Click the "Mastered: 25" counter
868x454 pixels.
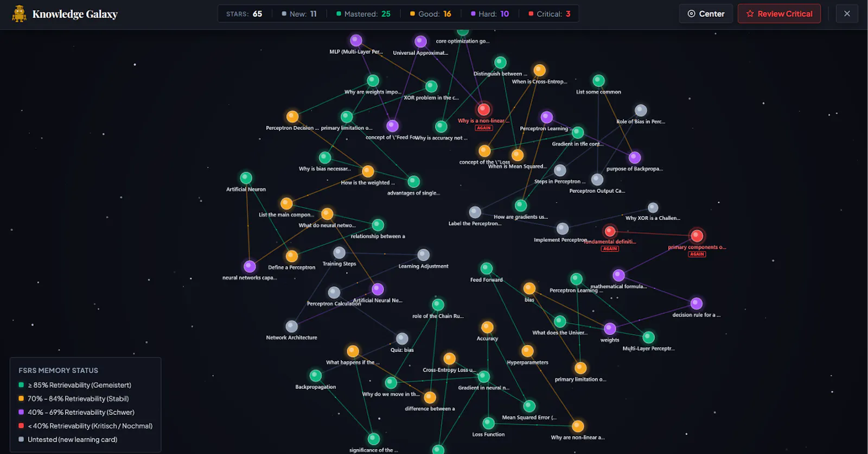[363, 14]
